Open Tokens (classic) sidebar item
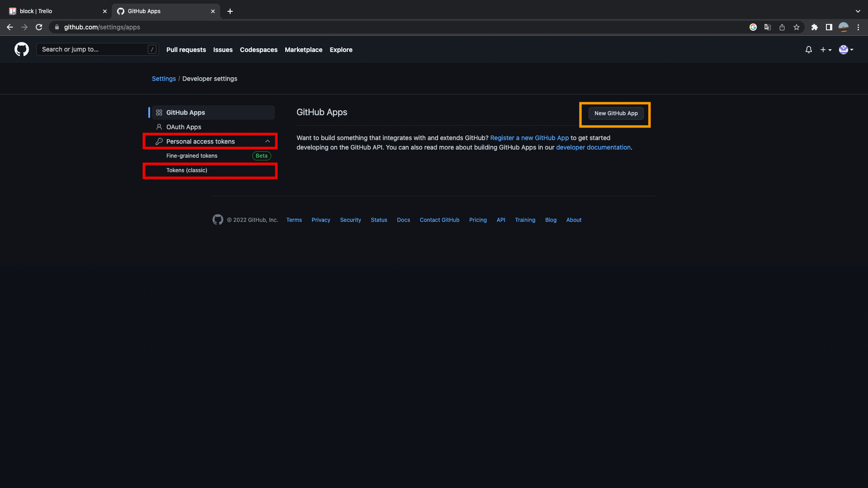 [x=187, y=170]
